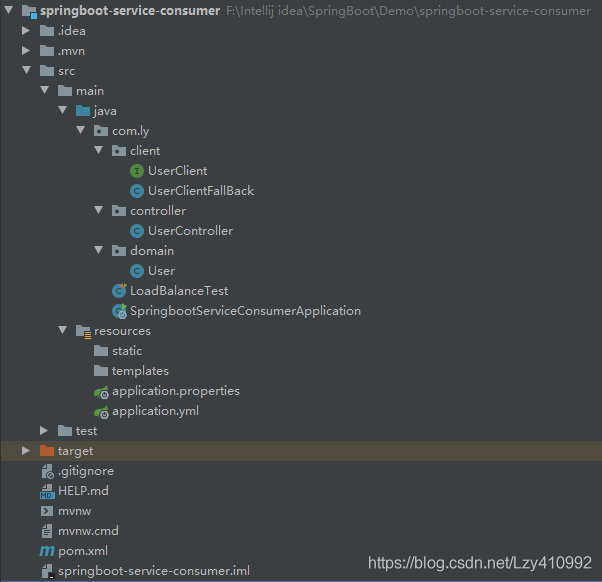Screen dimensions: 602x582
Task: Click the project module icon at root
Action: click(29, 12)
